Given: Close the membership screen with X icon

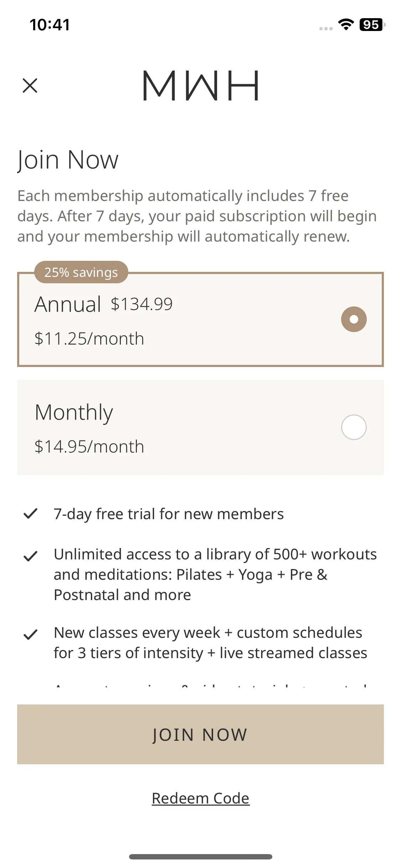Looking at the screenshot, I should pyautogui.click(x=30, y=86).
